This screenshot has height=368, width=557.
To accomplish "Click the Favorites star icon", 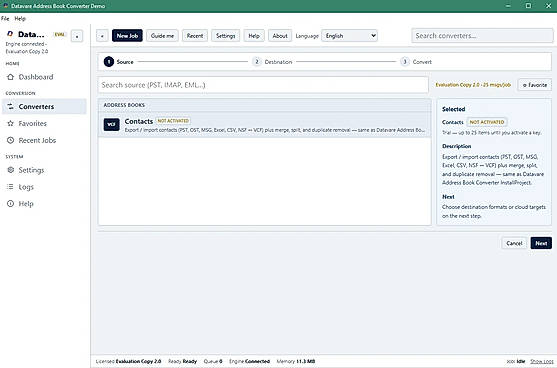I will pyautogui.click(x=11, y=124).
